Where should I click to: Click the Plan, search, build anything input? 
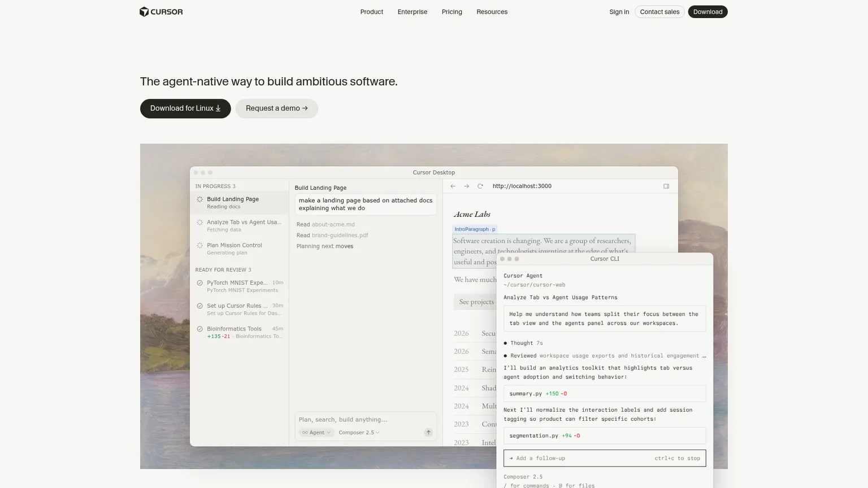click(366, 420)
